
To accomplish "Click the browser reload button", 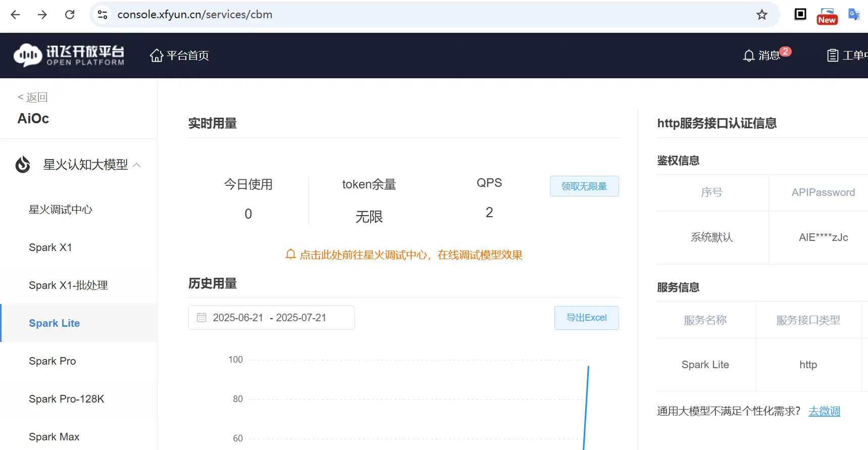I will coord(70,15).
